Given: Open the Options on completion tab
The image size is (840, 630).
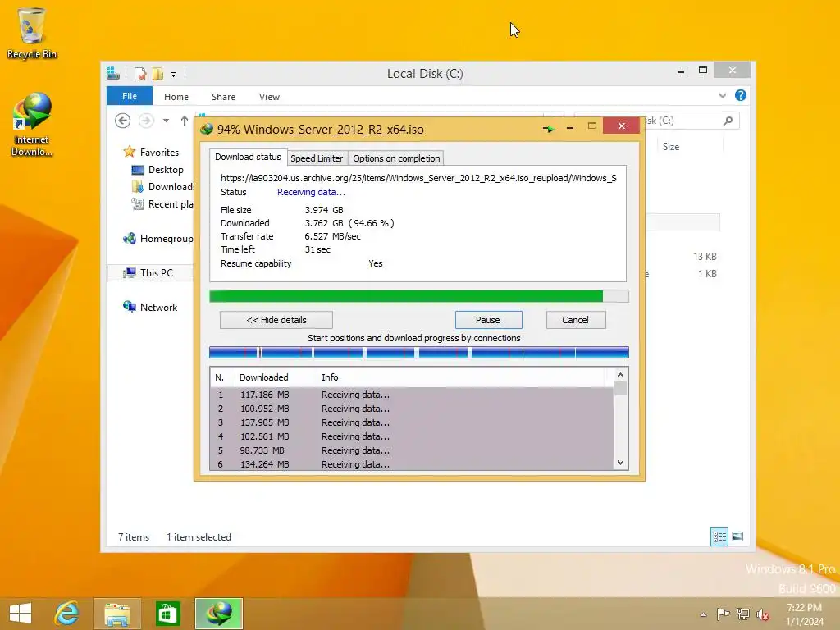Looking at the screenshot, I should pyautogui.click(x=396, y=158).
